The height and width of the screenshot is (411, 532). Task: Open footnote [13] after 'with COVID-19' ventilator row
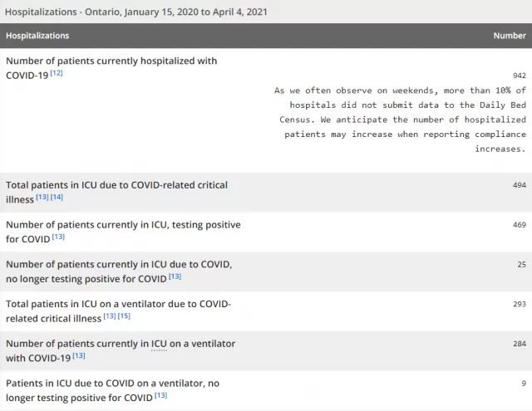(79, 355)
